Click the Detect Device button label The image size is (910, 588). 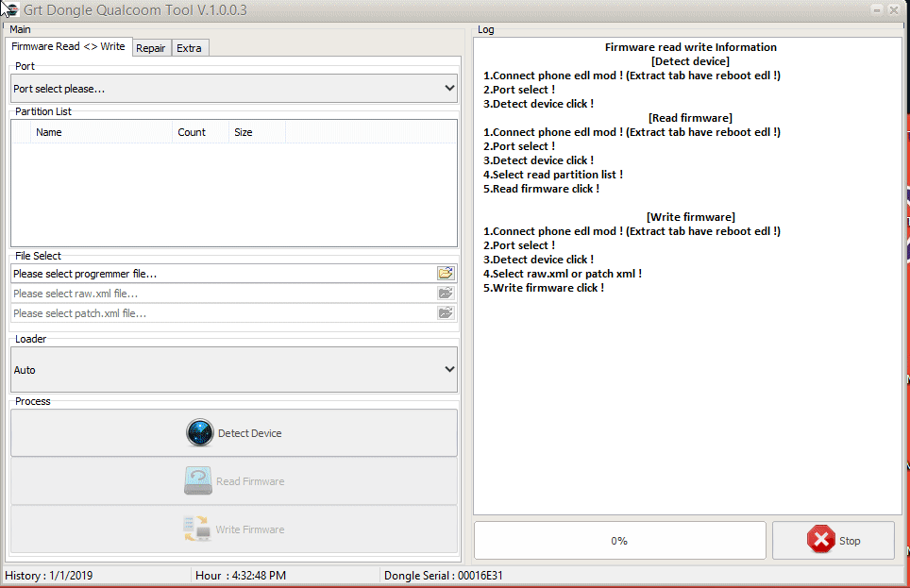pos(249,433)
